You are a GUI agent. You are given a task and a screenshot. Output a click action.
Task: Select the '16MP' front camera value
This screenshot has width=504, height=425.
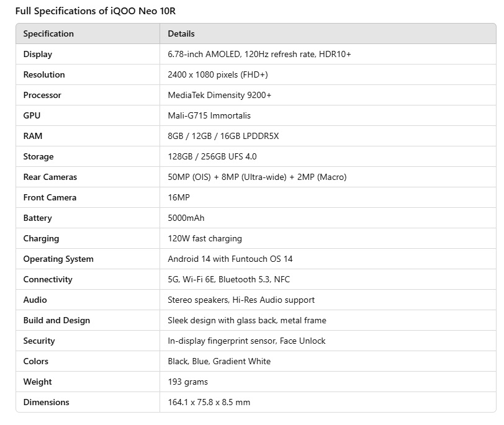179,197
